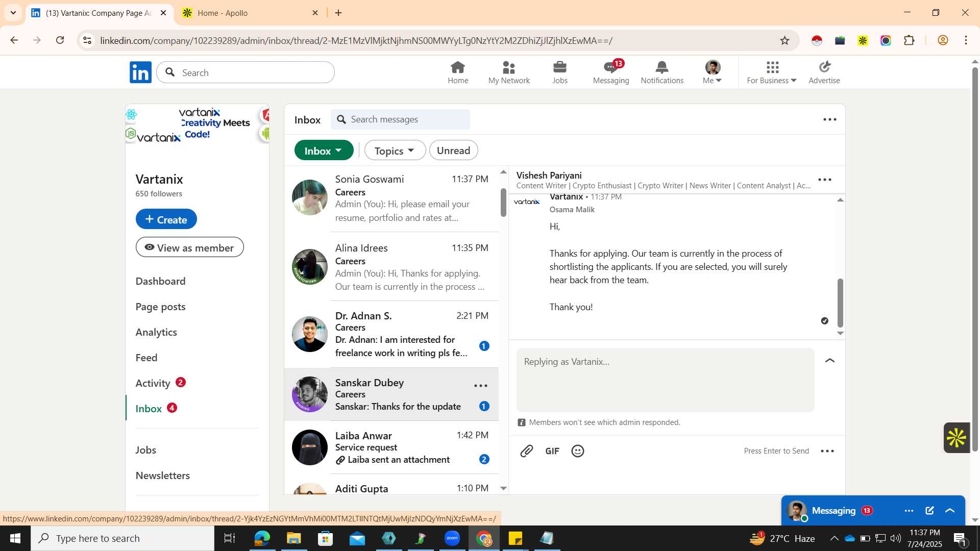The width and height of the screenshot is (980, 551).
Task: Open the Jobs briefcase icon in top nav
Action: [x=560, y=72]
